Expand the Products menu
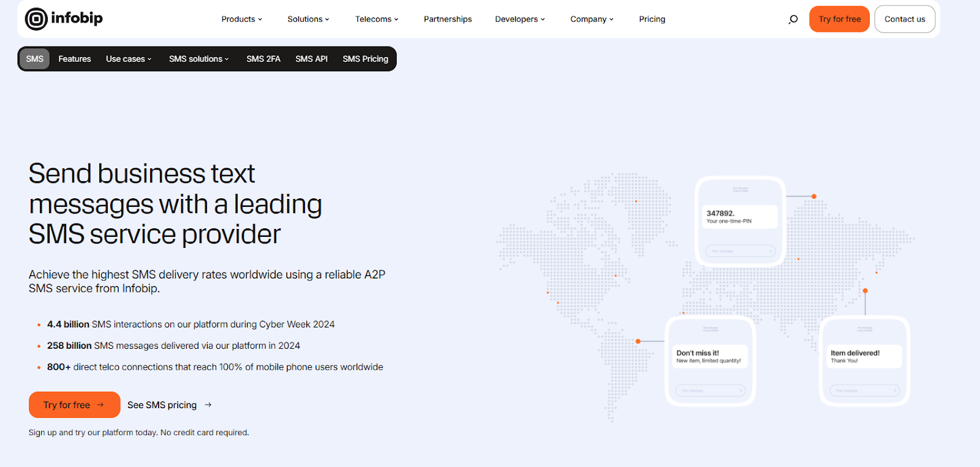980x467 pixels. [242, 19]
